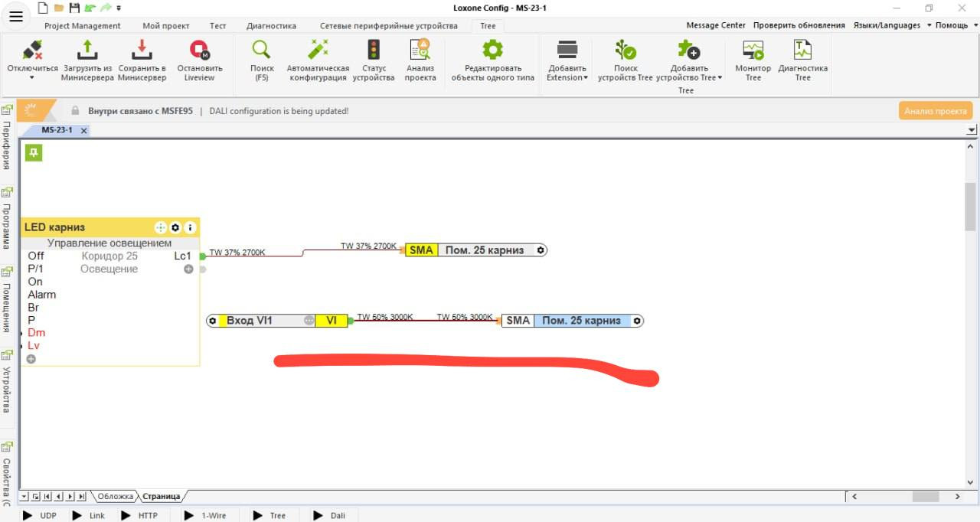Click the Lc1 output connector

(x=203, y=256)
